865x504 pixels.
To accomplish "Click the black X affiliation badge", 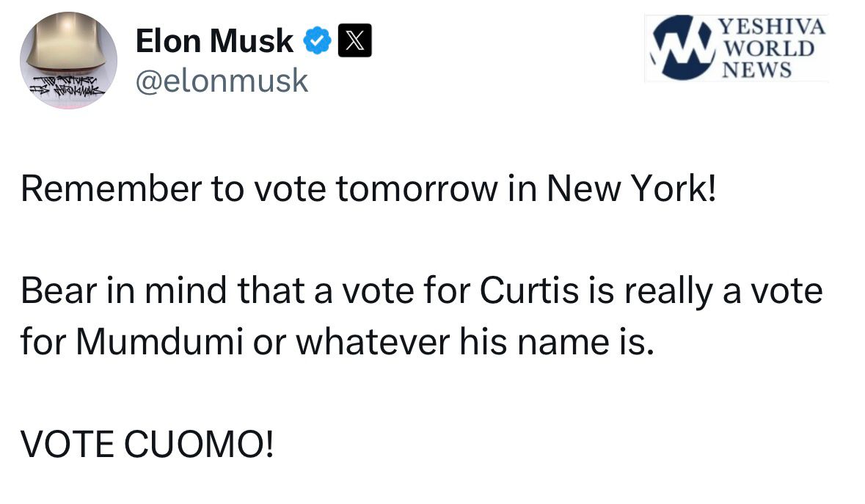I will (354, 41).
